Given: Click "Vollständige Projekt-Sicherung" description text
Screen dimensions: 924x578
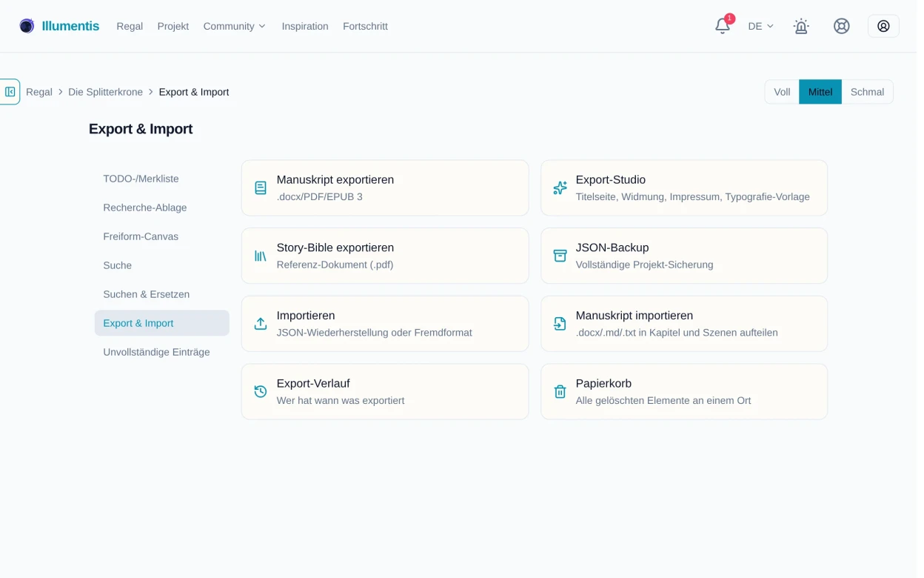Looking at the screenshot, I should coord(645,265).
